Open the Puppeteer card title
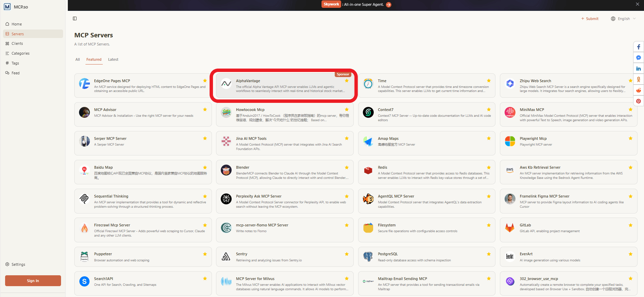 click(103, 254)
